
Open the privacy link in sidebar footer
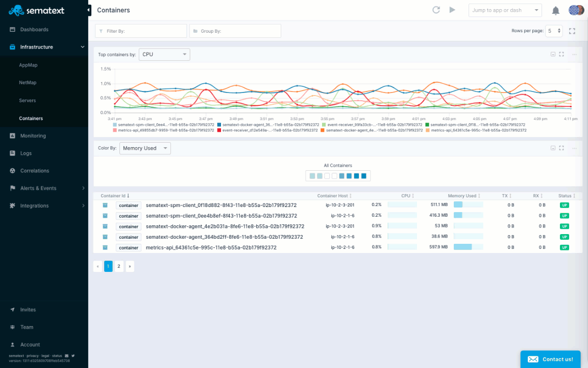[x=33, y=356]
